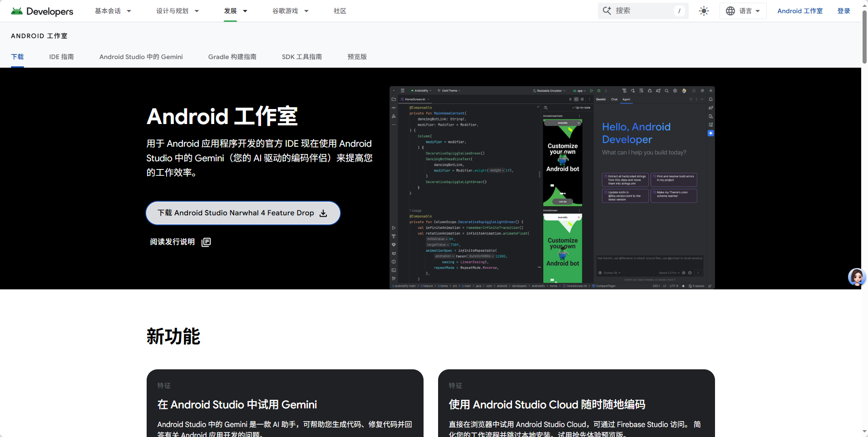
Task: Click the ANDROID 工作室 section title
Action: tap(39, 36)
